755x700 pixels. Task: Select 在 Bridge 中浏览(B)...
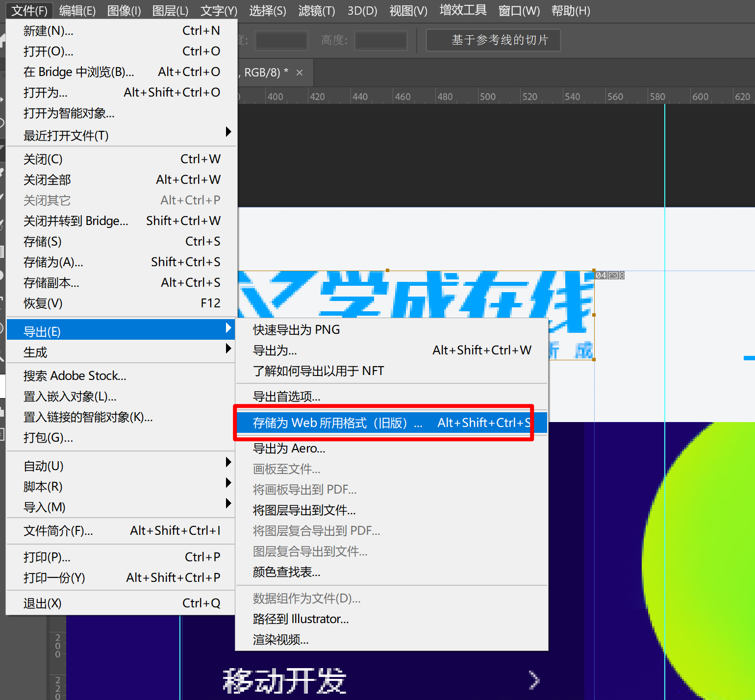122,72
